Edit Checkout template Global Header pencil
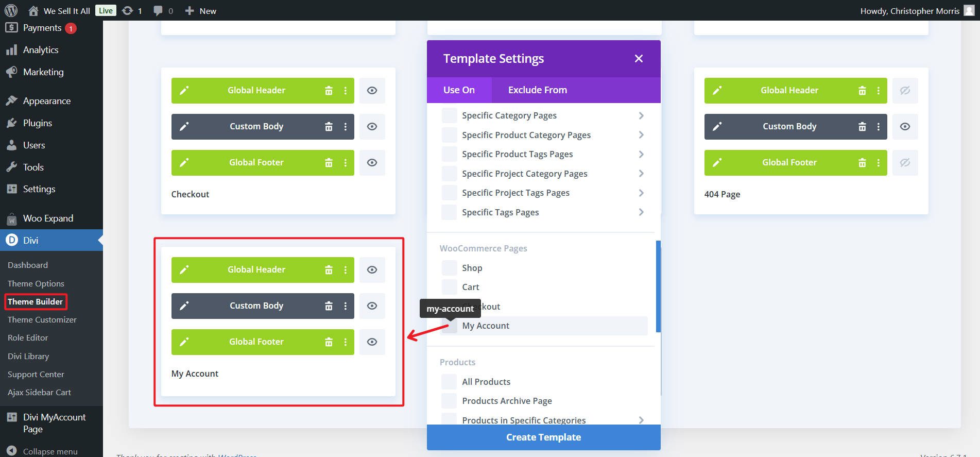The image size is (980, 457). [184, 91]
